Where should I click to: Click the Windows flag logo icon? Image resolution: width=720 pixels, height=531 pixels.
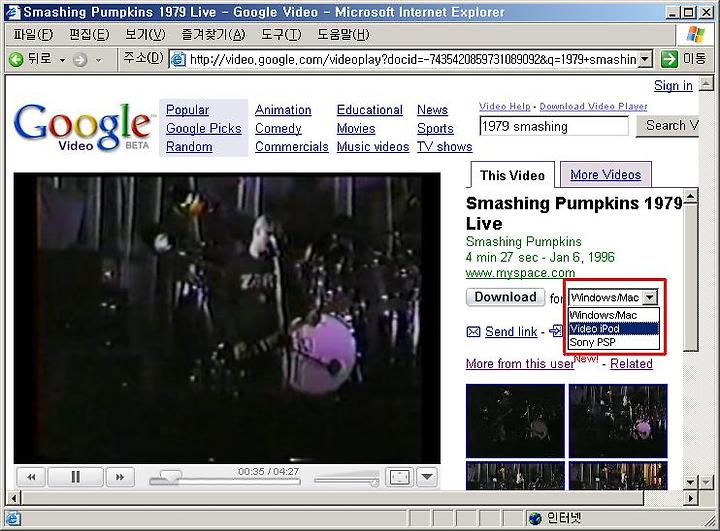pyautogui.click(x=696, y=34)
